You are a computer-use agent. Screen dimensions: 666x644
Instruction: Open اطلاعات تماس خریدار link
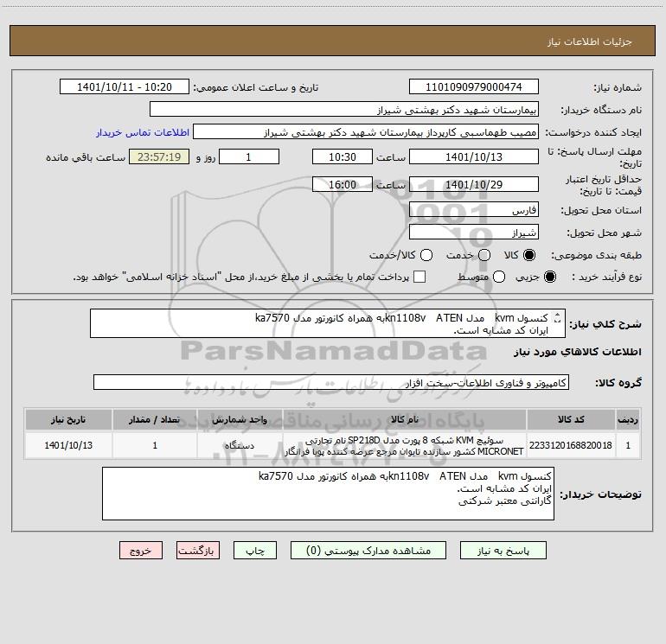click(x=143, y=132)
